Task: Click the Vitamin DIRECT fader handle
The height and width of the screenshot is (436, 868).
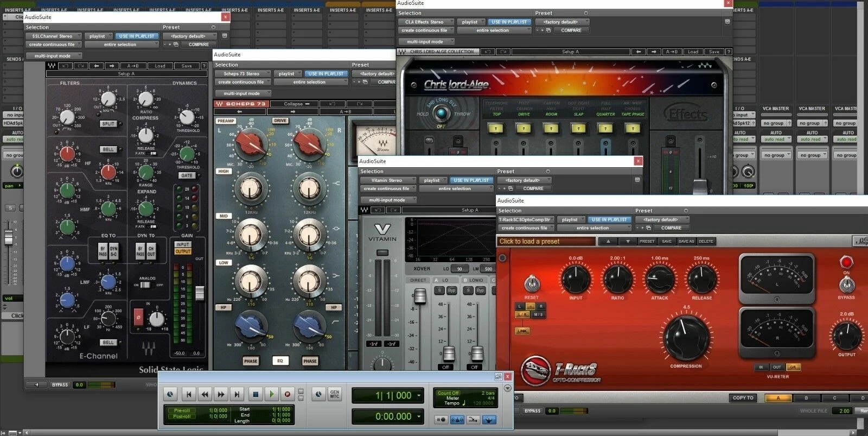Action: click(419, 296)
